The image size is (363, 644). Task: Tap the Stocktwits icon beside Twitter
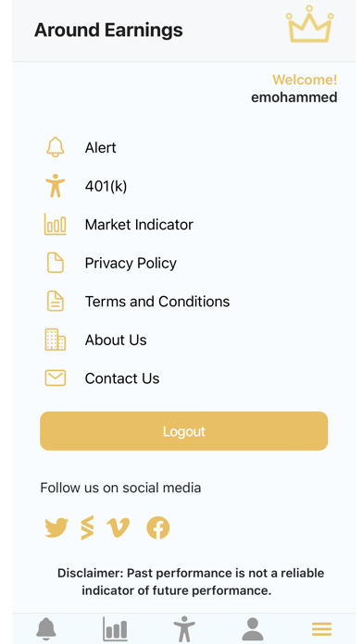coord(87,527)
